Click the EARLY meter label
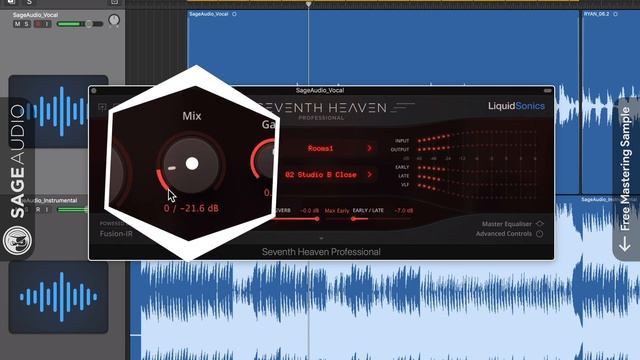640x360 pixels. coord(402,167)
